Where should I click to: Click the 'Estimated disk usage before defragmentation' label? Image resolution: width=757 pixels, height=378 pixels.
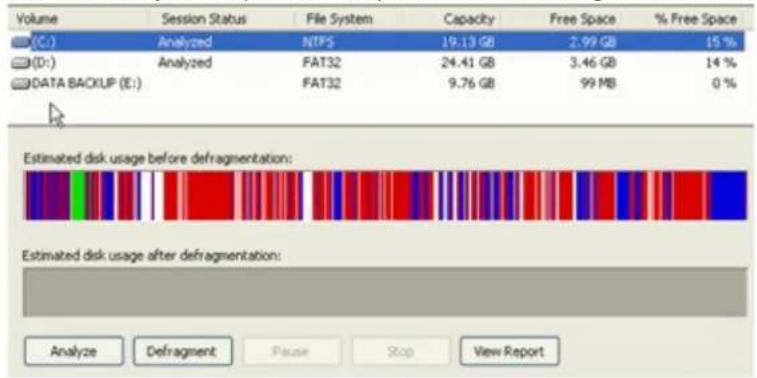[x=157, y=158]
